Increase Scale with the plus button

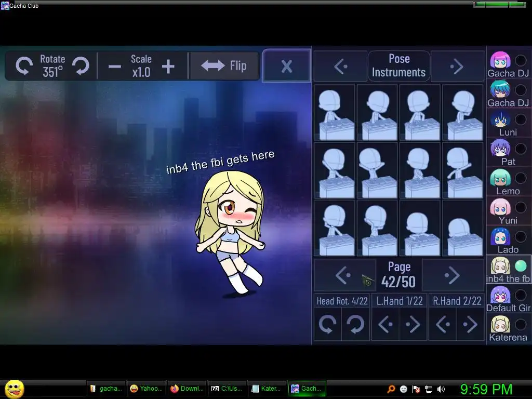168,66
